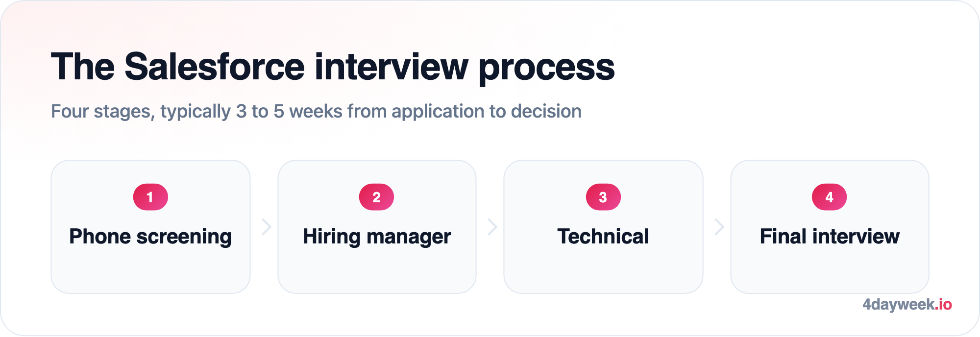
Task: Select the Hiring manager label
Action: [377, 237]
